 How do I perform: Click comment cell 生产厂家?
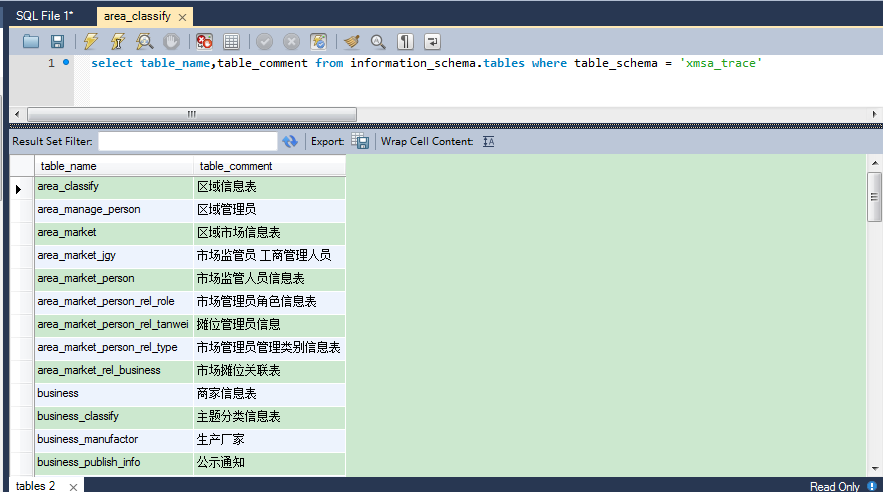click(269, 440)
